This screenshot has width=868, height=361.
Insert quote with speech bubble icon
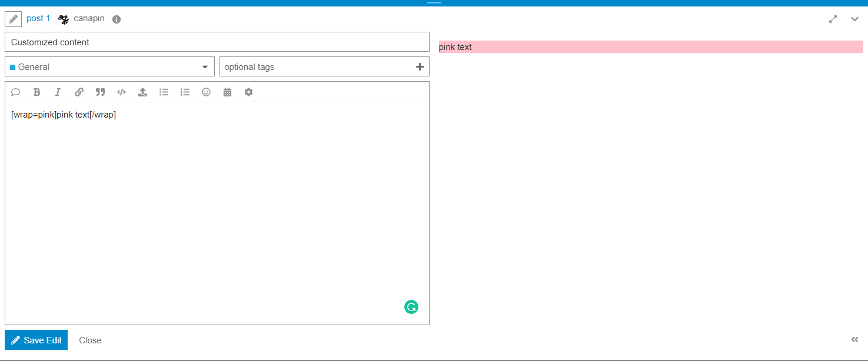point(16,92)
